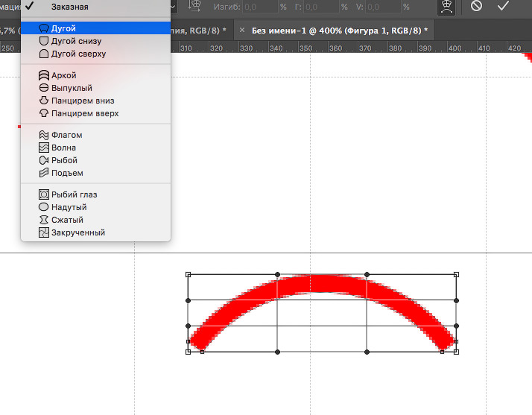532x415 pixels.
Task: Select the Выпуклый warp style
Action: click(95, 88)
